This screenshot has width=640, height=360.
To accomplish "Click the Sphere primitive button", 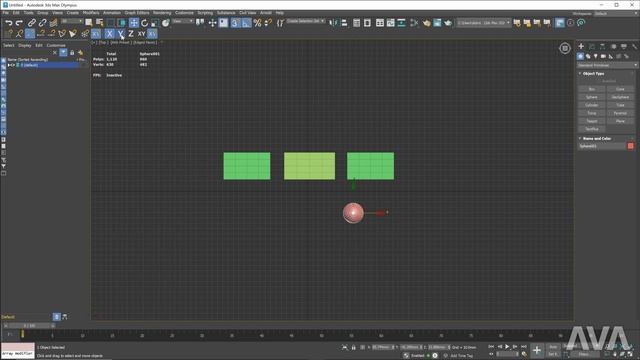I will tap(591, 97).
